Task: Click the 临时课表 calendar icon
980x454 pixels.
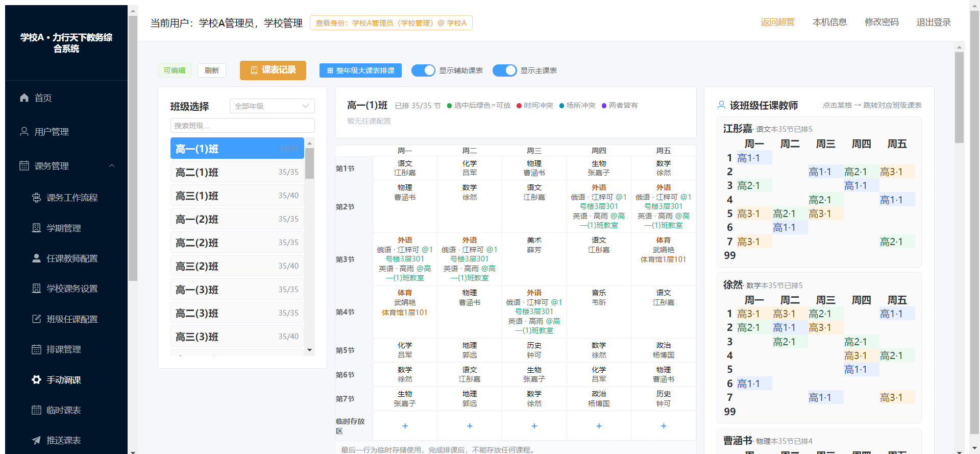Action: point(36,410)
